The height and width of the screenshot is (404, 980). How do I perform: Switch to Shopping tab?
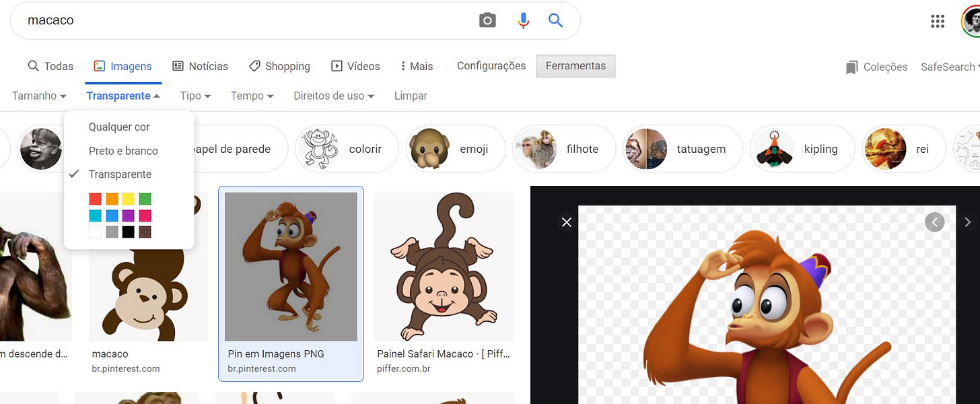pyautogui.click(x=279, y=66)
